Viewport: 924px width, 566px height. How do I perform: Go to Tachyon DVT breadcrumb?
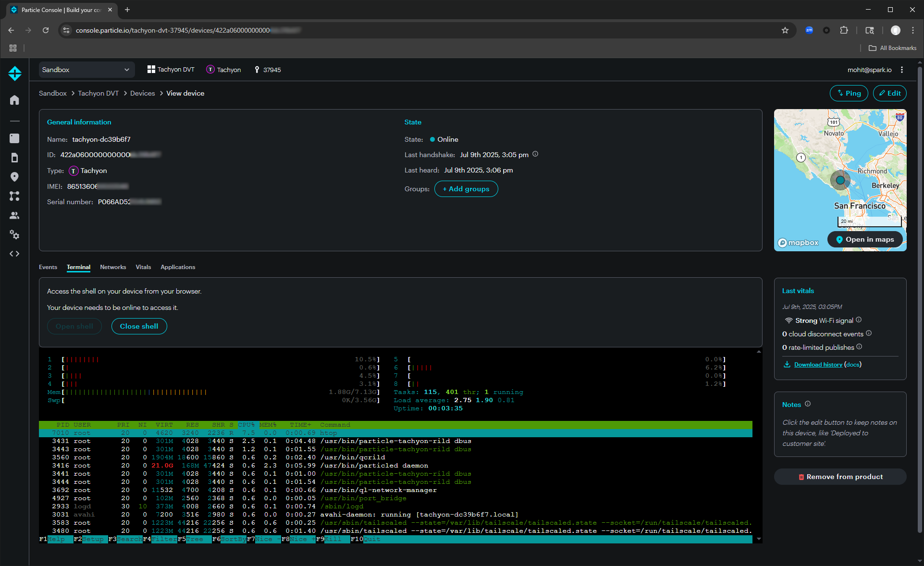pyautogui.click(x=99, y=93)
